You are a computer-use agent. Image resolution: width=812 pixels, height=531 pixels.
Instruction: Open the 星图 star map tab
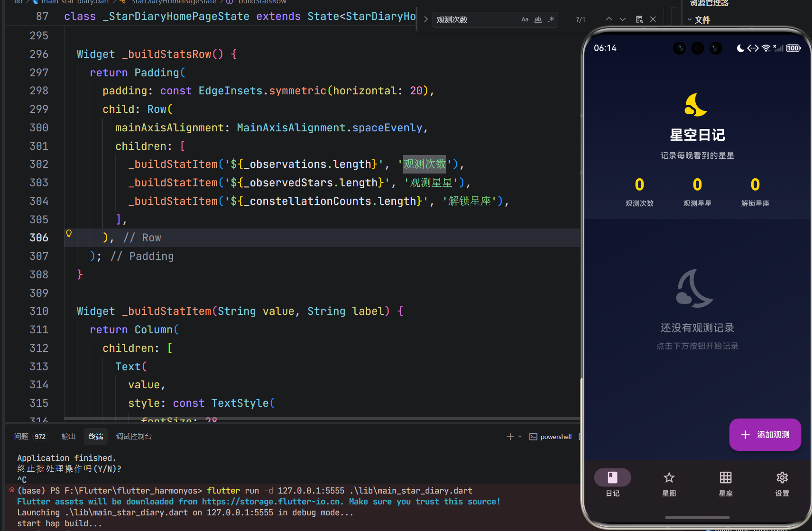[669, 483]
